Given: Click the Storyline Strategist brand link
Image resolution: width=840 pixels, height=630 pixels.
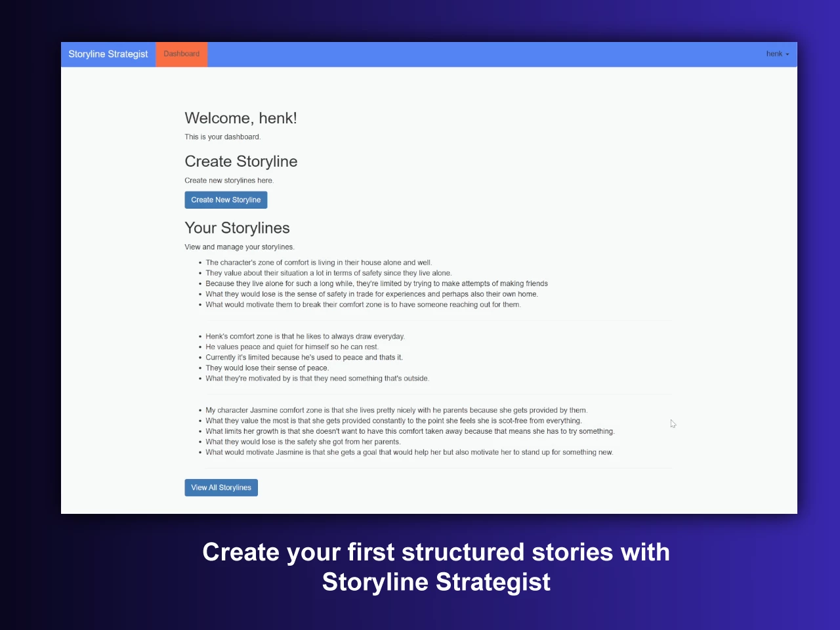Looking at the screenshot, I should click(x=108, y=54).
